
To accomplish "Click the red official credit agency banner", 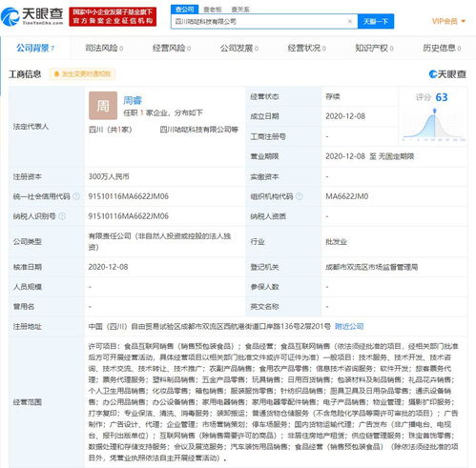I will pos(113,16).
